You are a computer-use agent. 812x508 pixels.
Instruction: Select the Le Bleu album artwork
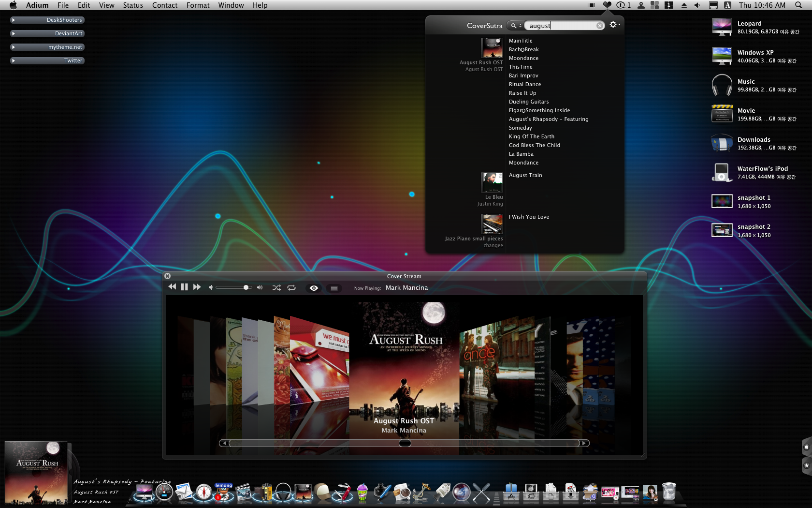tap(492, 182)
